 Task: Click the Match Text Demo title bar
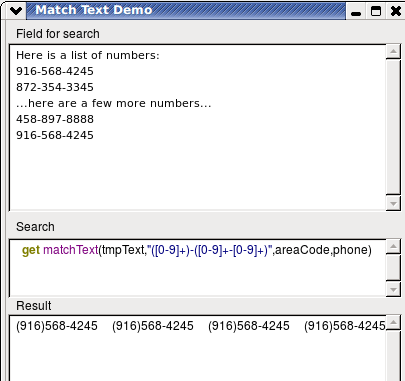[186, 11]
